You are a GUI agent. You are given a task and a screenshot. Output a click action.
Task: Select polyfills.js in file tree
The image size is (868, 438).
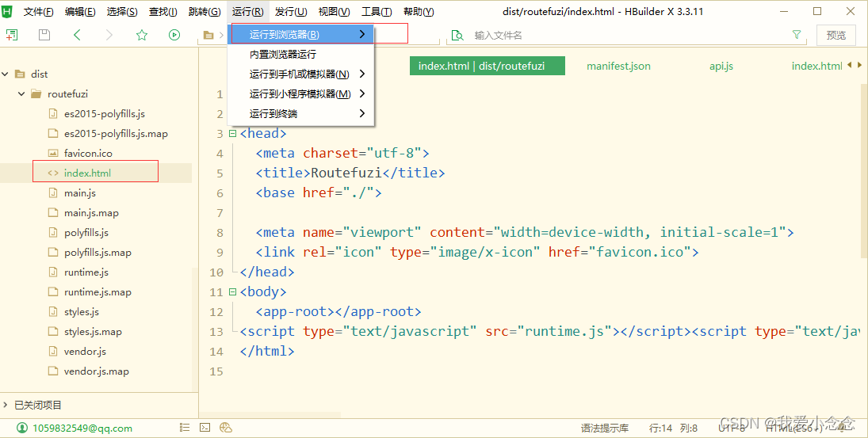coord(86,233)
